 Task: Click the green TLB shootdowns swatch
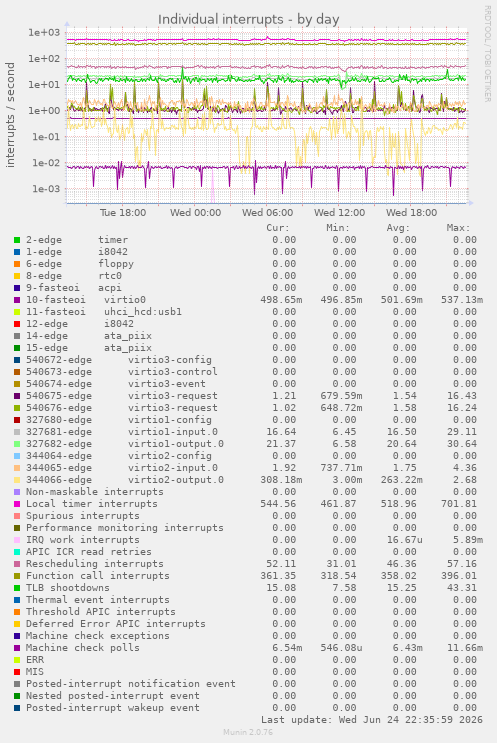coord(17,588)
